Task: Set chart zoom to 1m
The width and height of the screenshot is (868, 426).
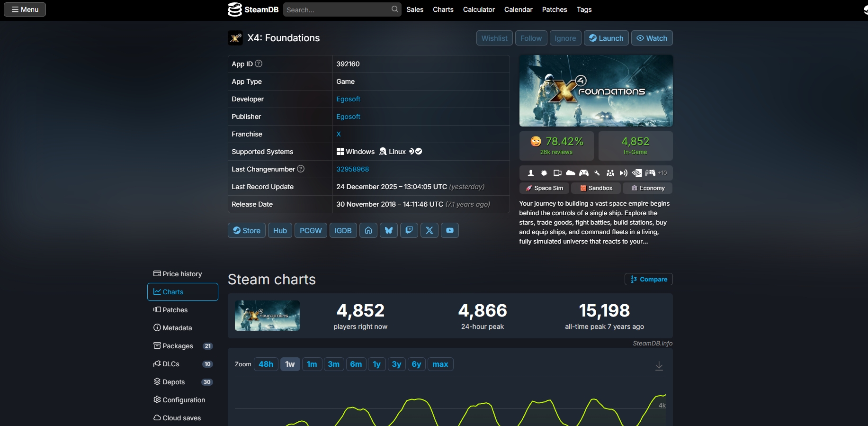Action: click(312, 364)
